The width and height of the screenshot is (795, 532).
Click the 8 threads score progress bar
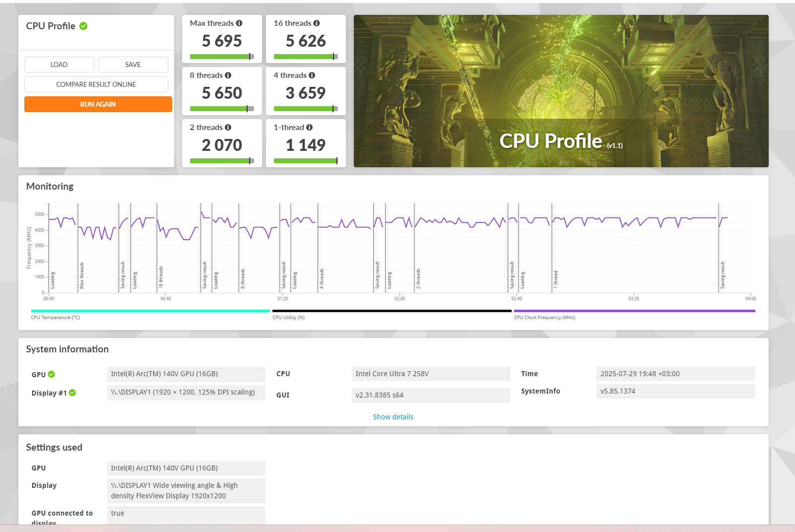click(x=222, y=109)
